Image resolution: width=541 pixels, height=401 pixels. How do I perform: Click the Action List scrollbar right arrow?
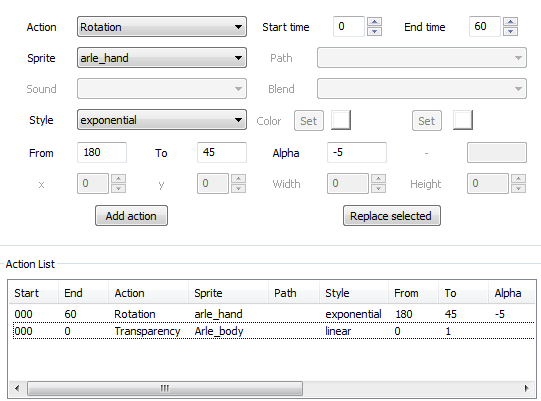pos(527,388)
